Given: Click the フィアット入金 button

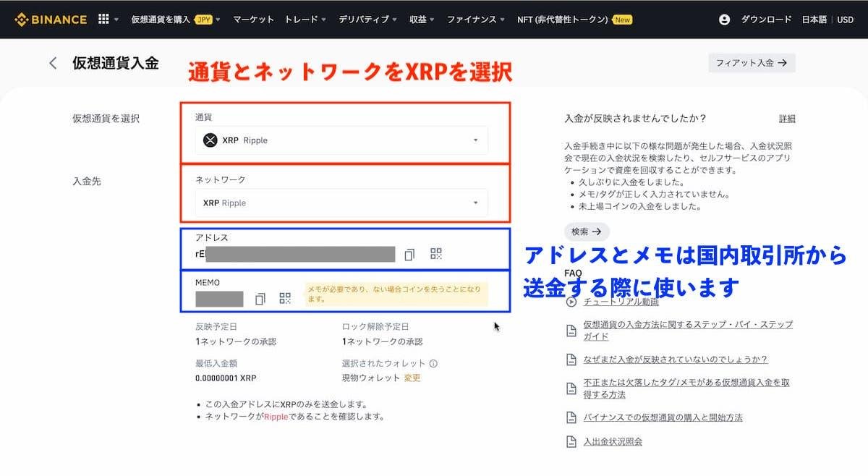Looking at the screenshot, I should (752, 63).
